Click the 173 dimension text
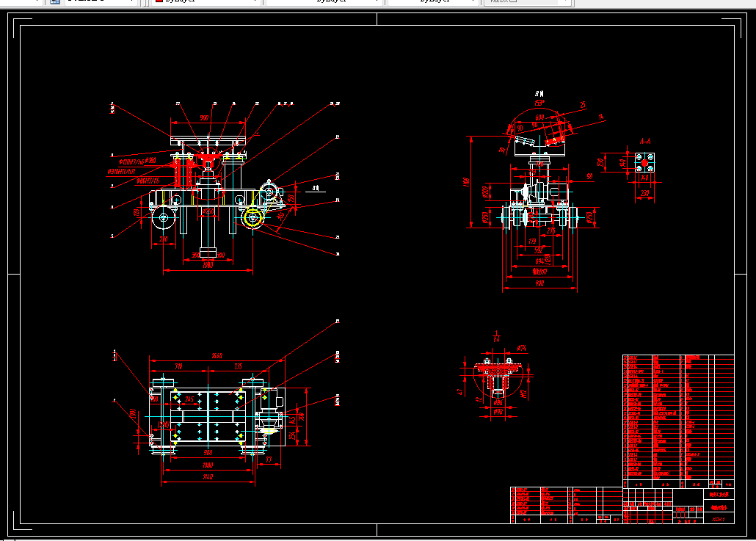 point(532,241)
